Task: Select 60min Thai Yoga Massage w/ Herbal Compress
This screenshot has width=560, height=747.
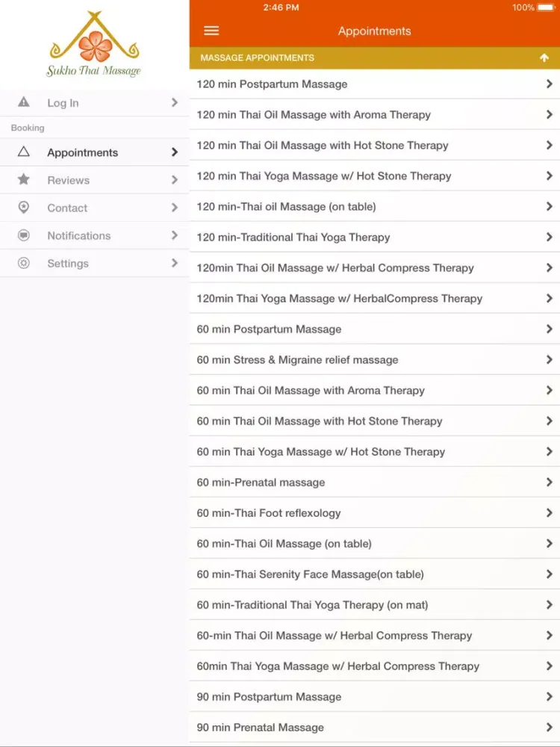Action: pyautogui.click(x=375, y=666)
